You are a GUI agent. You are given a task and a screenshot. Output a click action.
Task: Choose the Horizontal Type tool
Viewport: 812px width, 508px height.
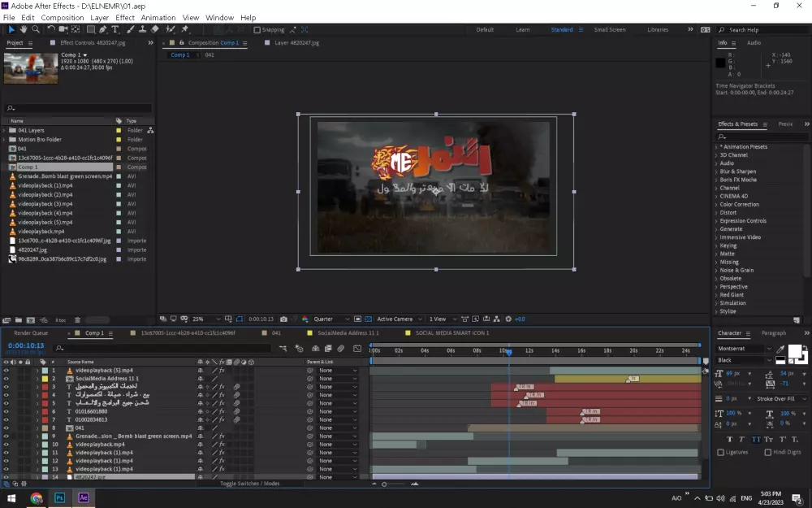115,29
